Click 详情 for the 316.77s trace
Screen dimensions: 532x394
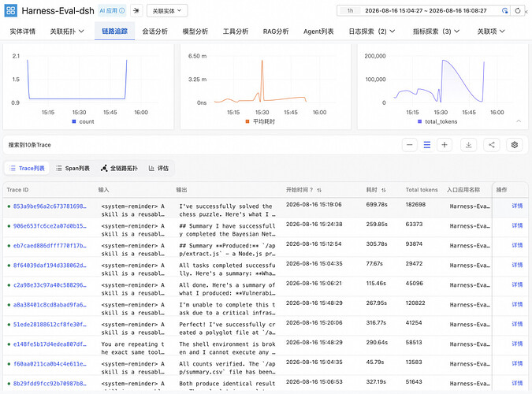click(x=517, y=324)
